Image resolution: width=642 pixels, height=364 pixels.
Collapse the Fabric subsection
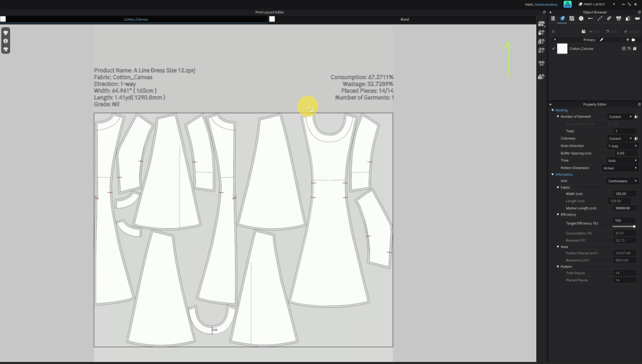pos(558,187)
